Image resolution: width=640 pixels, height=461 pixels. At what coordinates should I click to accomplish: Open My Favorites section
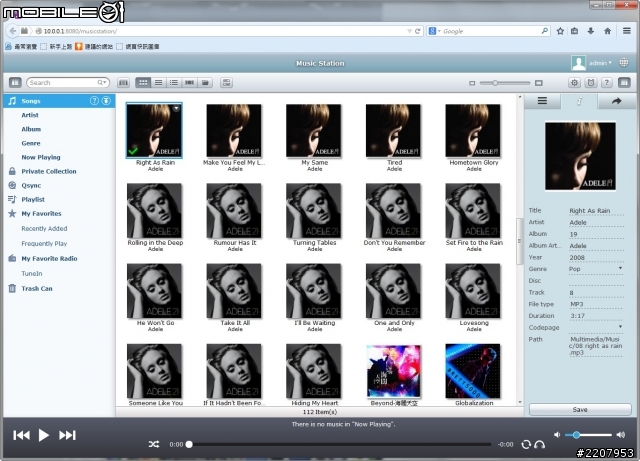point(41,214)
